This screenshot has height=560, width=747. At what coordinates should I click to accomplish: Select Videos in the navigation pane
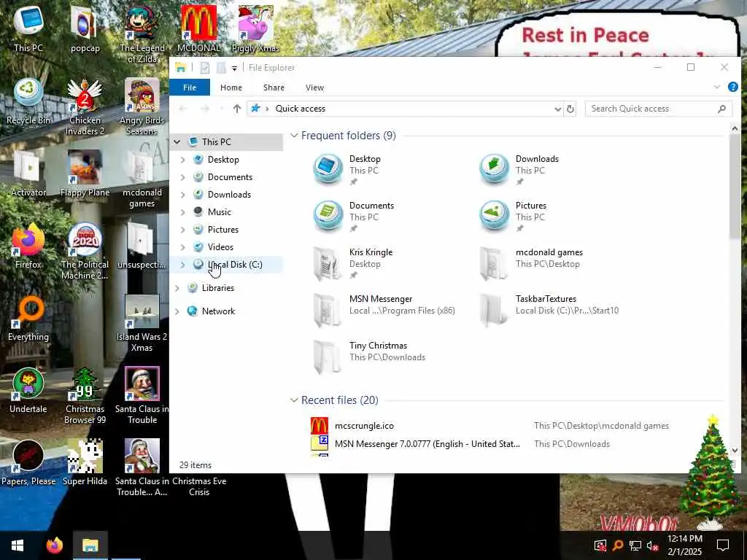click(x=220, y=247)
